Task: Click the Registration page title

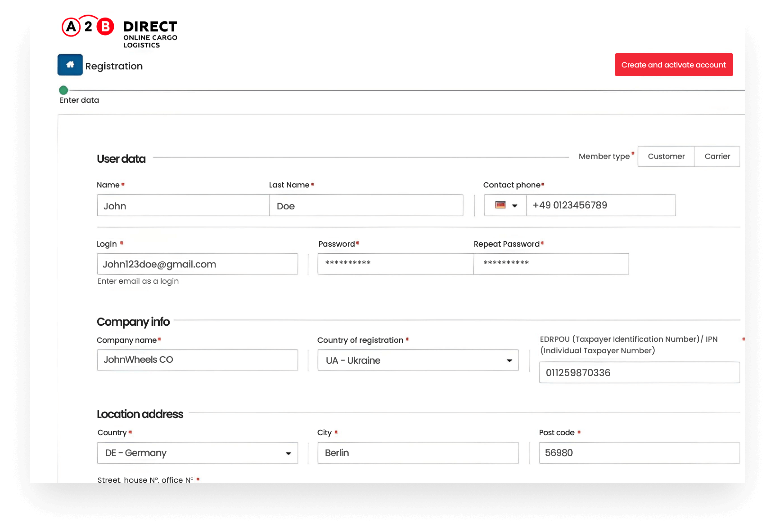Action: click(114, 66)
